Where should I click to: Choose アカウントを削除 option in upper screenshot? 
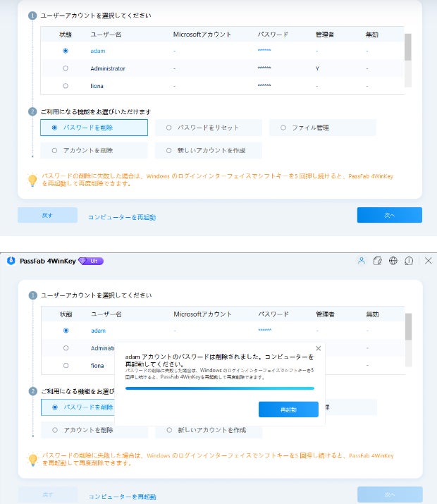tap(94, 150)
